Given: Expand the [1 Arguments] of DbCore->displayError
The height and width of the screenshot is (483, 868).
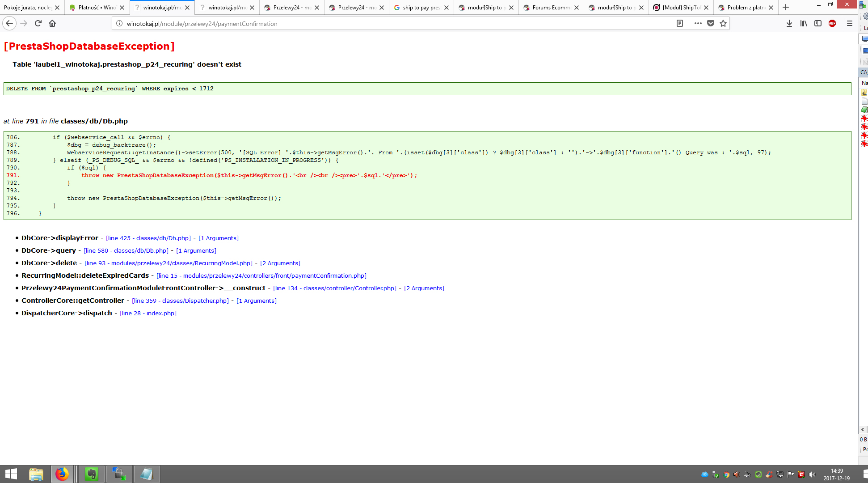Looking at the screenshot, I should coord(219,238).
